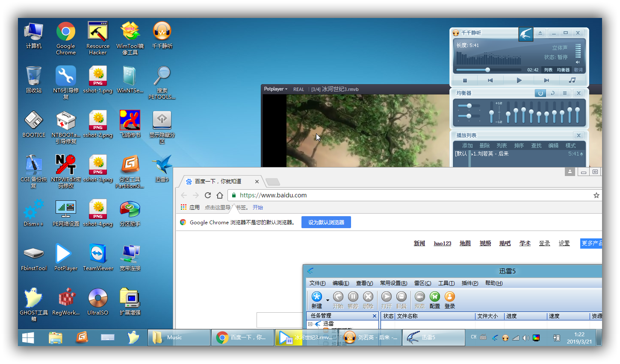Image resolution: width=620 pixels, height=364 pixels.
Task: Open the 添加 menu in playlist panel
Action: tap(467, 146)
